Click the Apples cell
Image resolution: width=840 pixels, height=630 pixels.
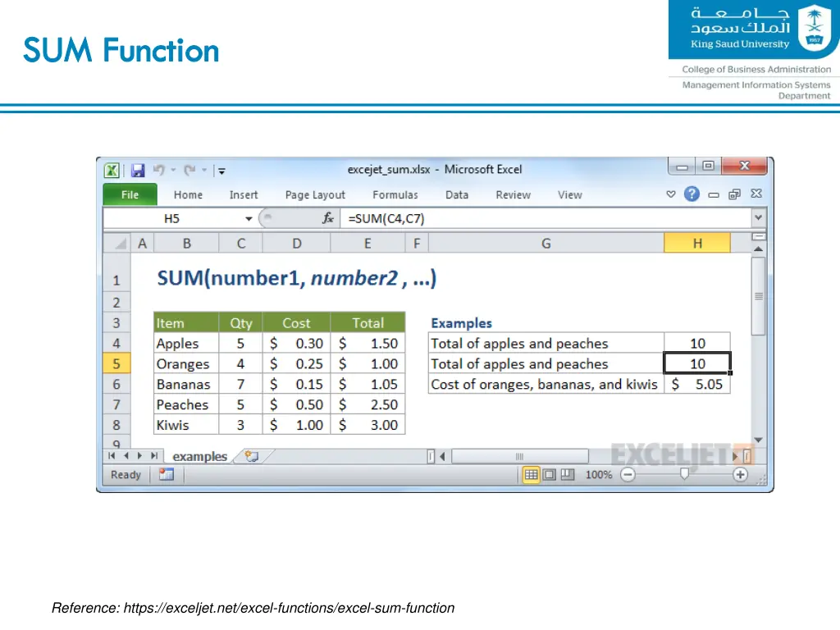[x=186, y=344]
